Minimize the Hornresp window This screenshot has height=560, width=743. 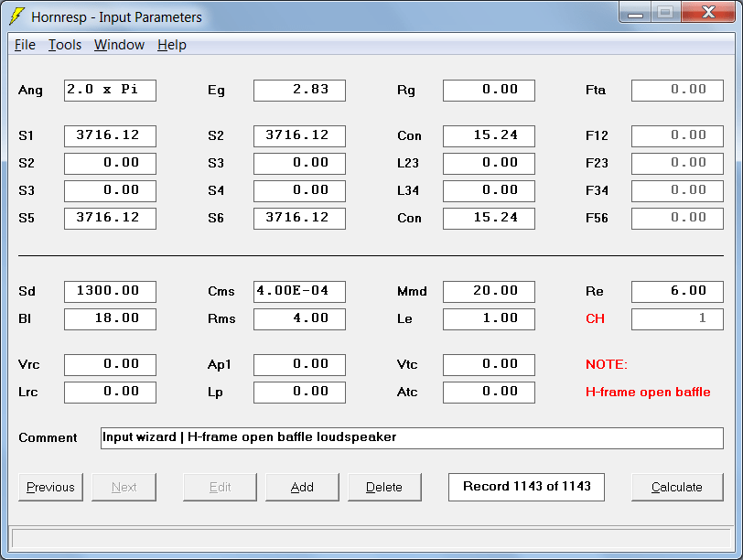pos(635,12)
